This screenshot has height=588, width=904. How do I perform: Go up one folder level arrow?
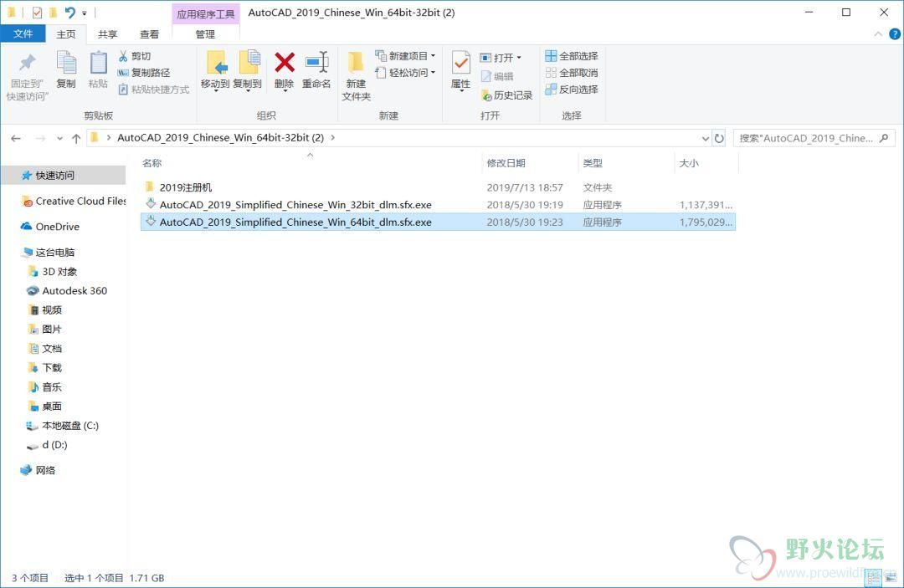(76, 138)
